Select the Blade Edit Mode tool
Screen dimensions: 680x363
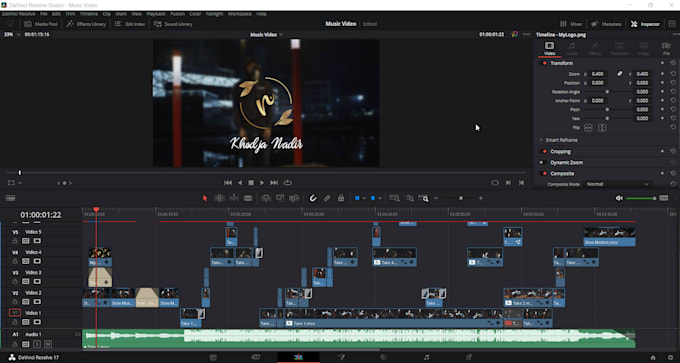click(248, 198)
